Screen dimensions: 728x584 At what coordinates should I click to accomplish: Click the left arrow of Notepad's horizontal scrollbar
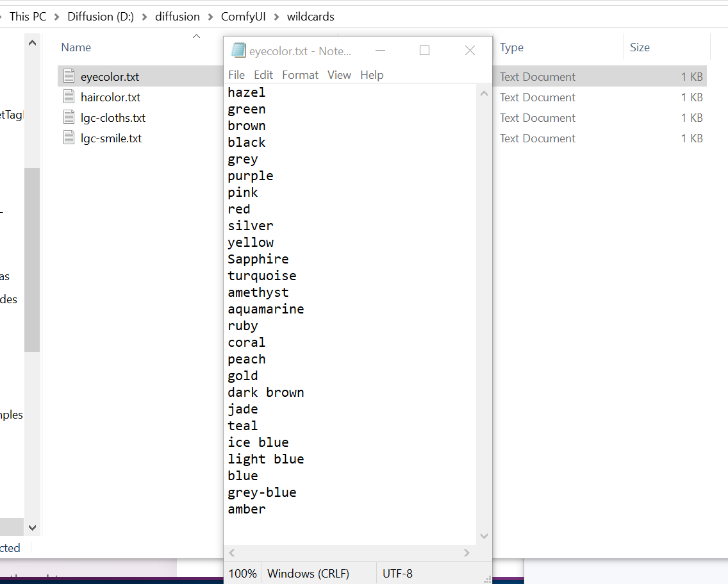pos(232,553)
